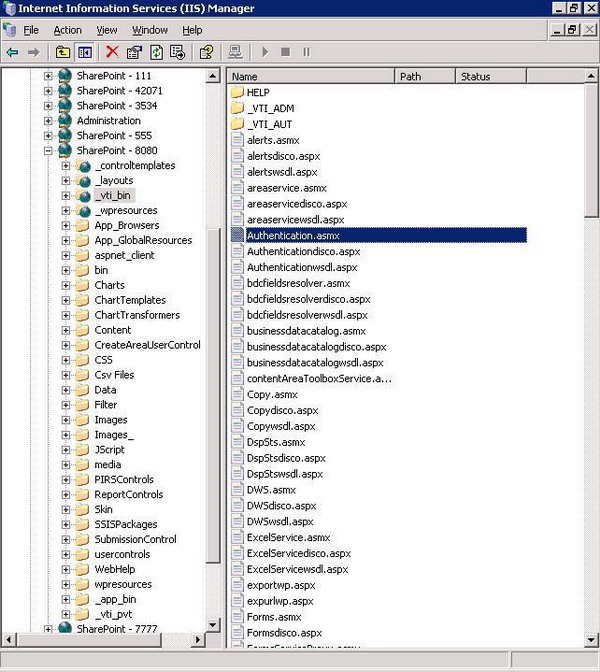
Task: Click the Up one level toolbar icon
Action: click(63, 52)
